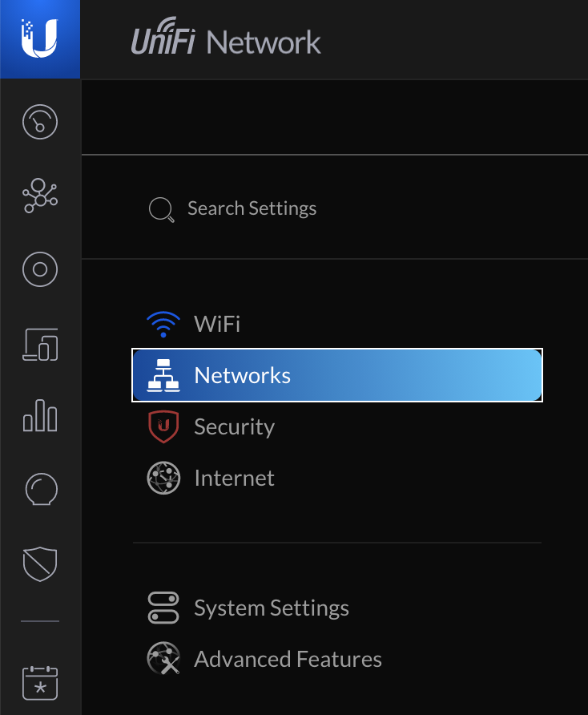Screen dimensions: 588x715
Task: Select the highlighted Networks menu item
Action: coord(336,375)
